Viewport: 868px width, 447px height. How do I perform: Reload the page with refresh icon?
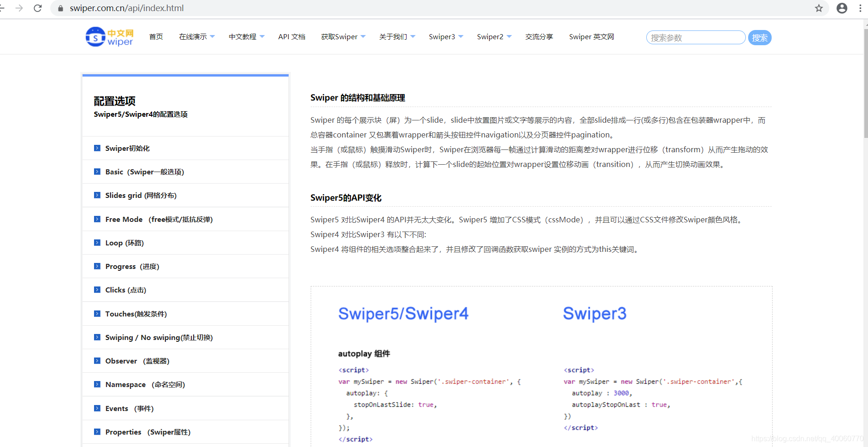click(38, 8)
